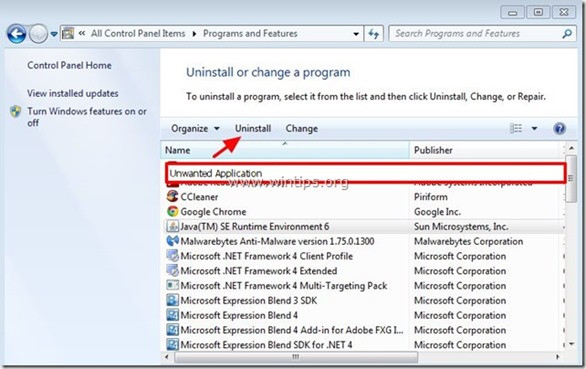Select Microsoft Expression Blend SDK for .NET 4
Screen dimensions: 586x369
pos(266,345)
